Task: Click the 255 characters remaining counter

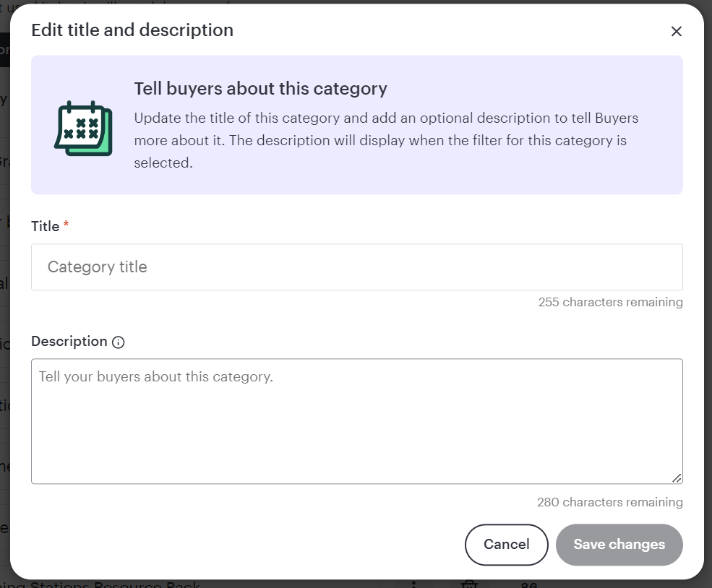Action: 610,302
